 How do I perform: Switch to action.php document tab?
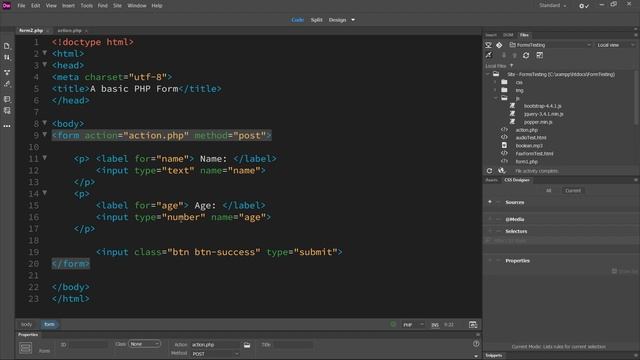point(70,31)
